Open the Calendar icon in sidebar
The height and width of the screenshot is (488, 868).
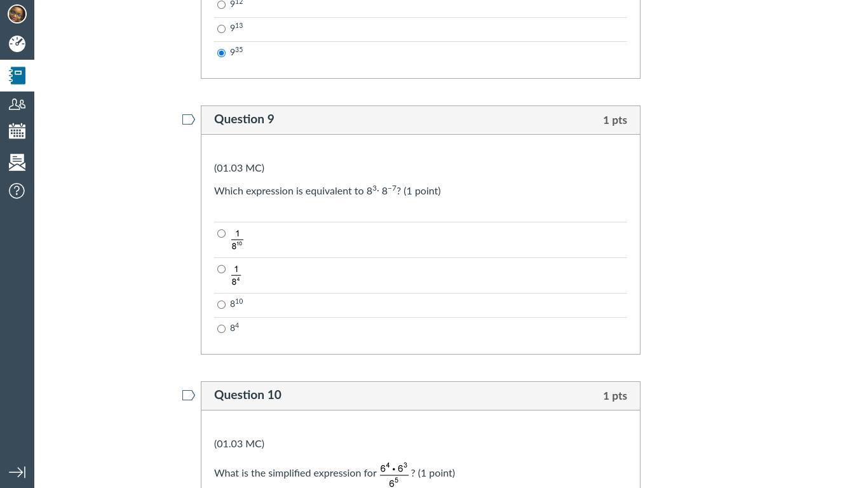point(17,132)
